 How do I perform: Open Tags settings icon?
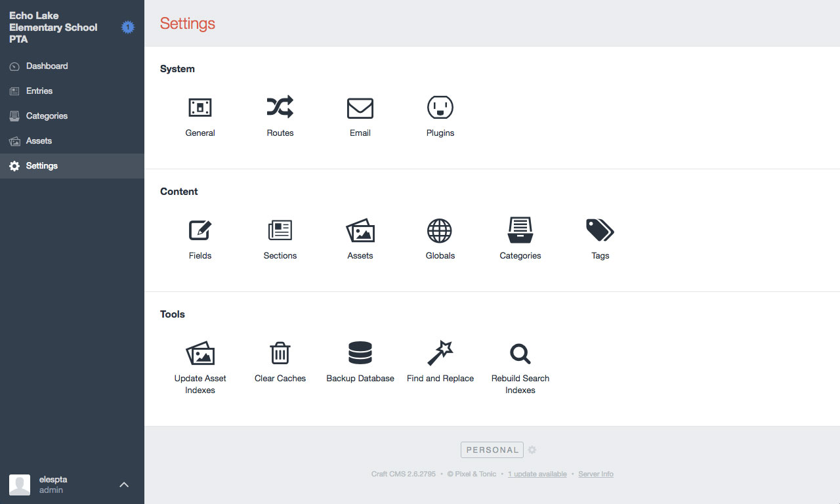coord(600,230)
